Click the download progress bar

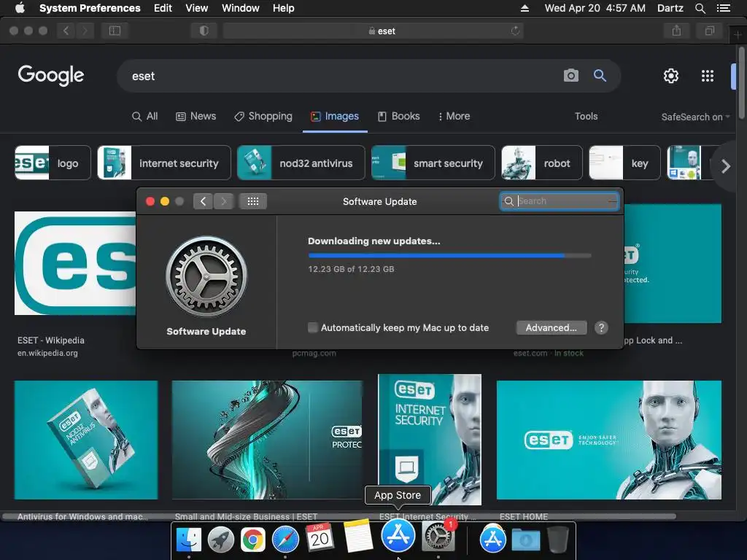(449, 256)
